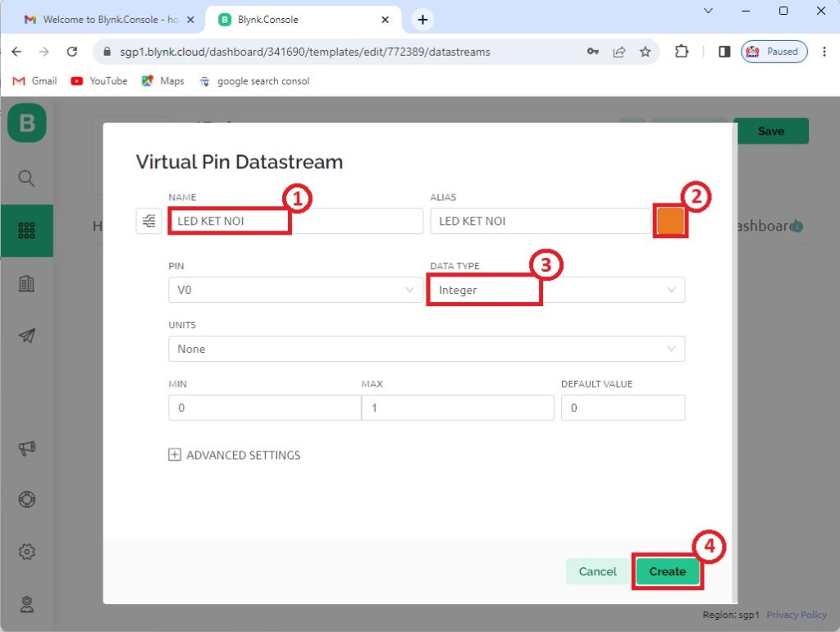Image resolution: width=840 pixels, height=632 pixels.
Task: Open the search icon in the sidebar
Action: click(26, 178)
